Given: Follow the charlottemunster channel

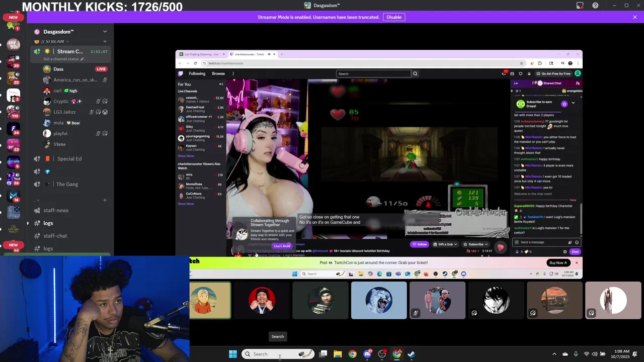Looking at the screenshot, I should [x=419, y=244].
